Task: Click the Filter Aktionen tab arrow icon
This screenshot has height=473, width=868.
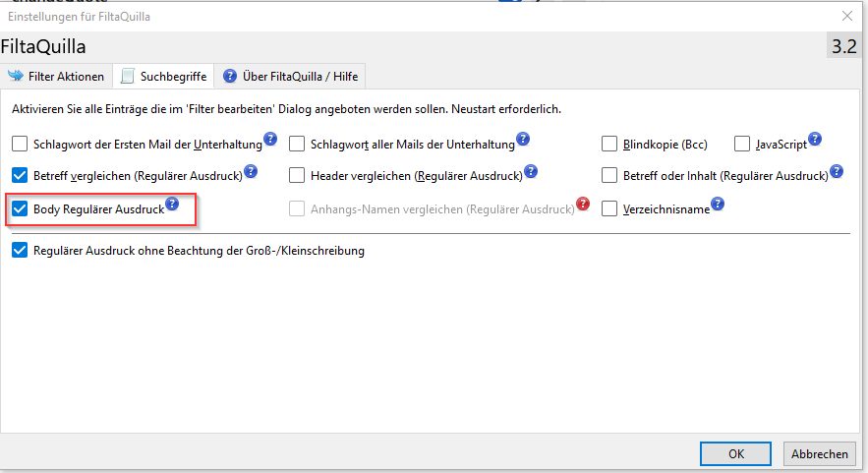Action: pyautogui.click(x=16, y=76)
